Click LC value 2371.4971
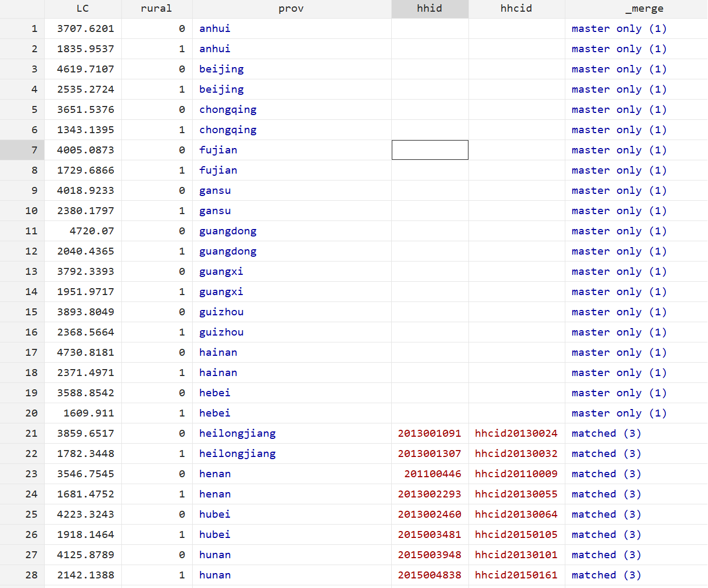 point(86,373)
